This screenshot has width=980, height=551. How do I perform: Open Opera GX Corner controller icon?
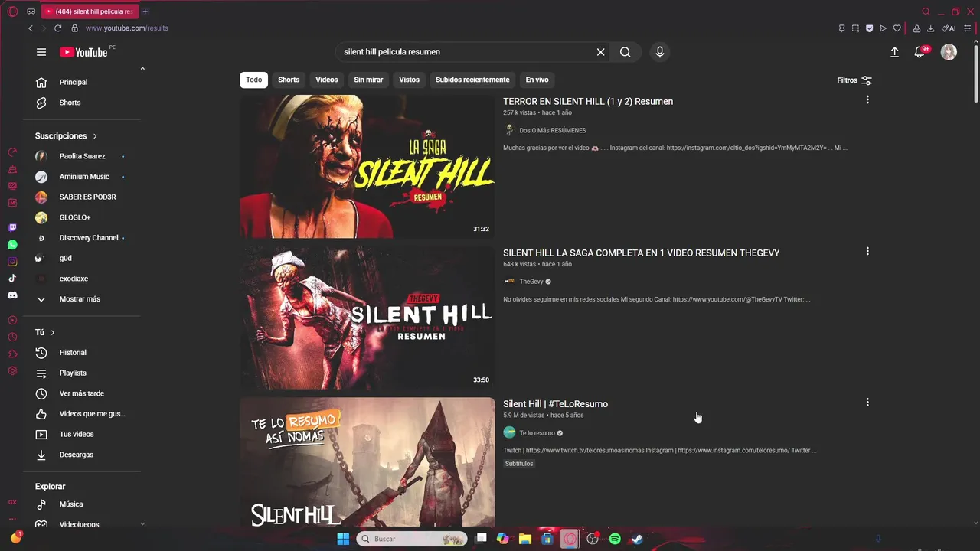tap(31, 11)
